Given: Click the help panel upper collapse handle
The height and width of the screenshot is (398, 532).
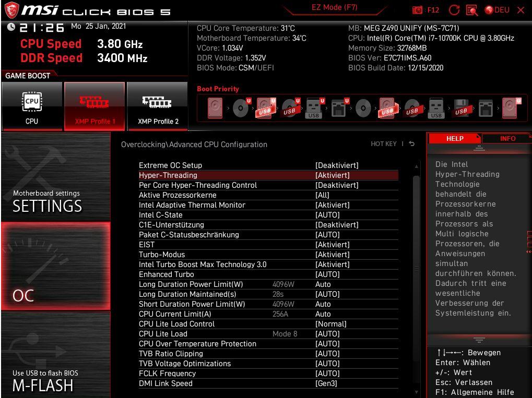Looking at the screenshot, I should tap(479, 148).
